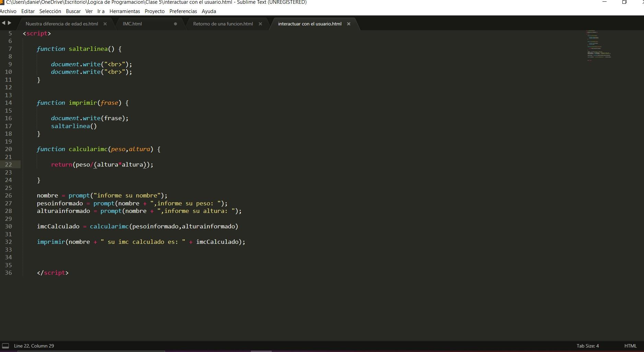Open the Proyecto menu
Image resolution: width=644 pixels, height=352 pixels.
click(x=154, y=11)
